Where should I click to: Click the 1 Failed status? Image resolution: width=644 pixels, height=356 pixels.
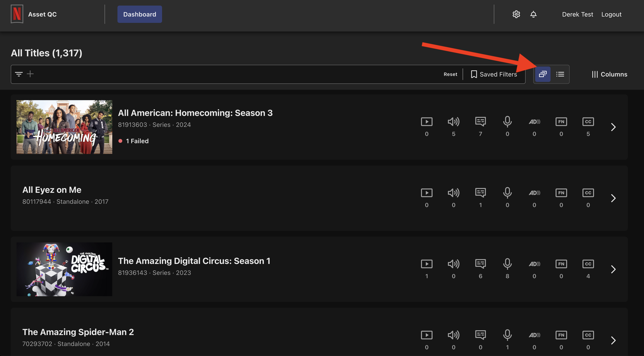133,141
